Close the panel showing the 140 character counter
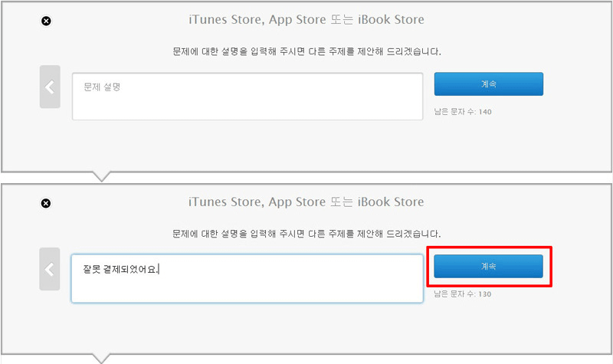613x364 pixels. 46,21
